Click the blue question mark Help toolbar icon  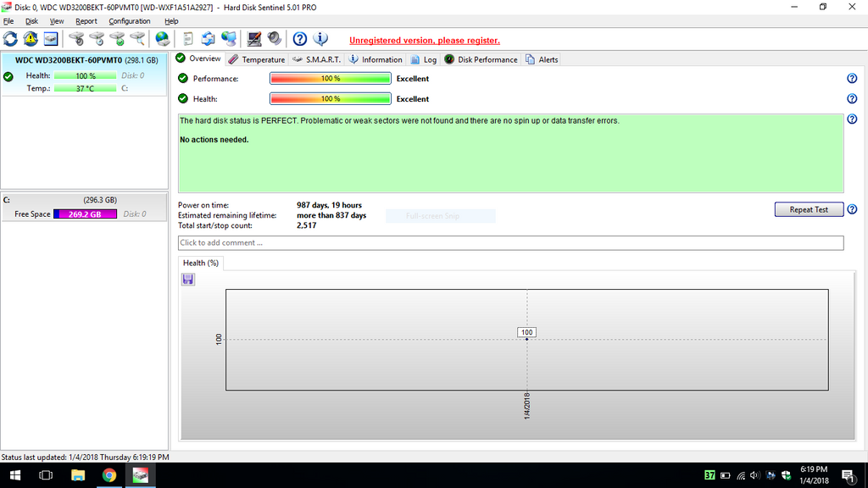point(299,39)
